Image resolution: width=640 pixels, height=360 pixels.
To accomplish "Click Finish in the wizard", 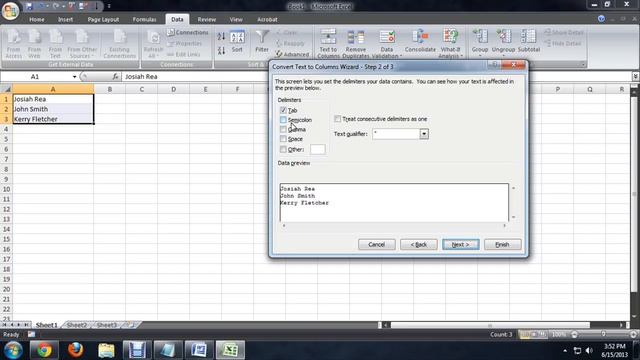I will [x=502, y=244].
